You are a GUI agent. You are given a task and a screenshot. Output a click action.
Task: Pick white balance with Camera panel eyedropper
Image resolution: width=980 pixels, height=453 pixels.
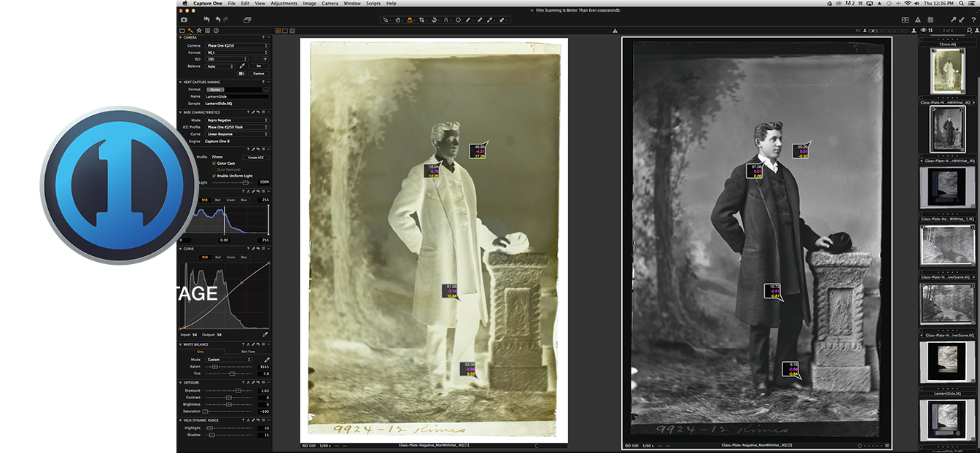click(242, 66)
